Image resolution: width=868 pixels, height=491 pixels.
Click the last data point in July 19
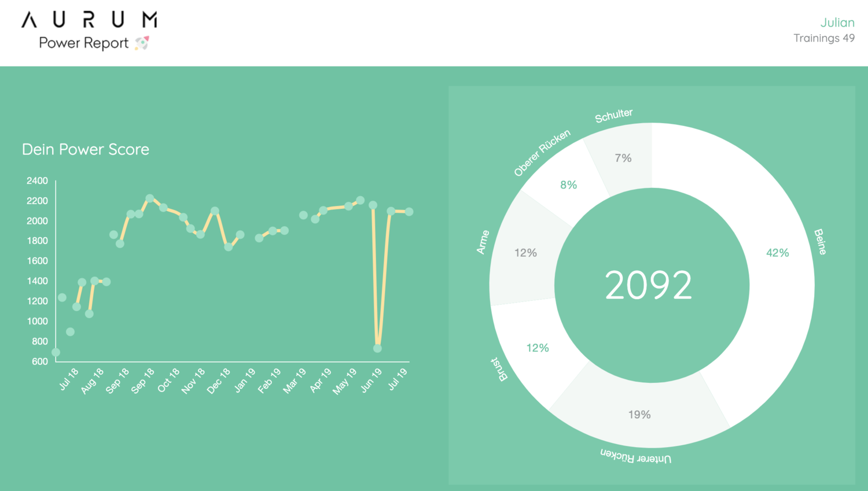409,212
